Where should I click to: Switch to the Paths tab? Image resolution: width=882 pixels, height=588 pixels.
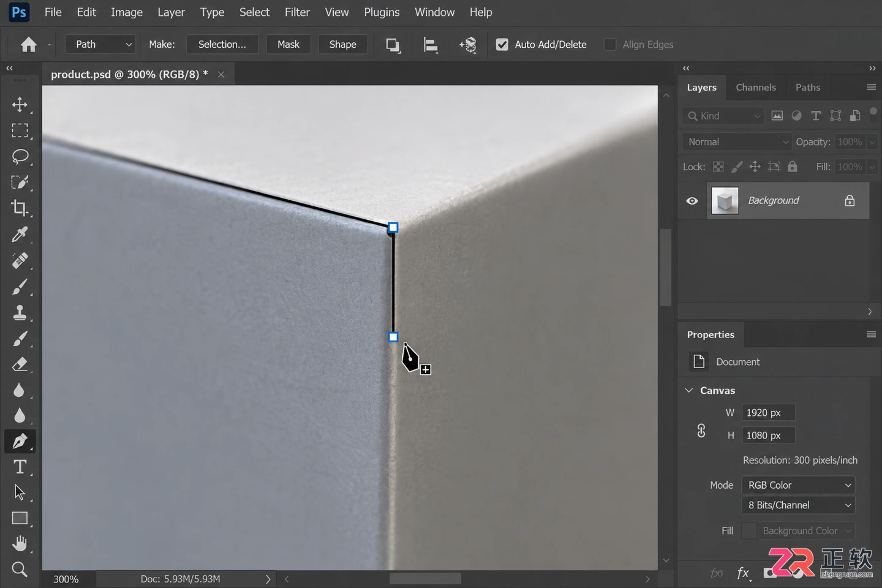pyautogui.click(x=808, y=88)
